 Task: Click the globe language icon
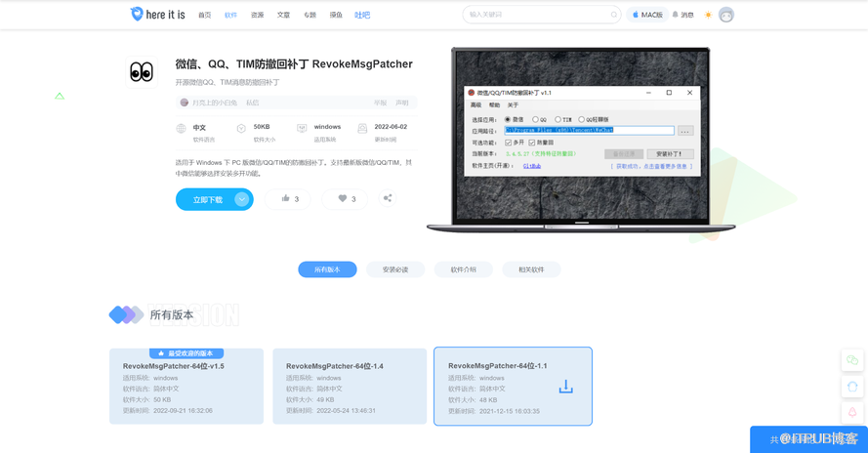[181, 129]
